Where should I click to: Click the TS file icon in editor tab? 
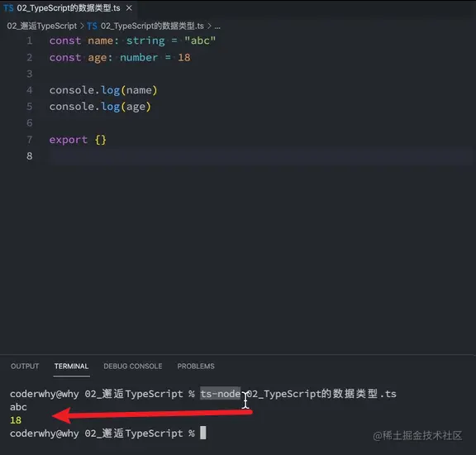[8, 8]
